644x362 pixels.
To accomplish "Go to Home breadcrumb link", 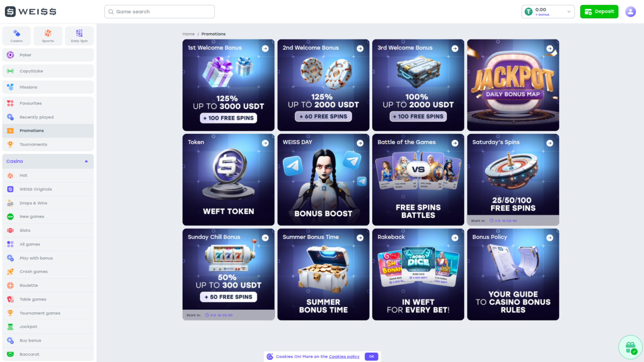I will 188,34.
